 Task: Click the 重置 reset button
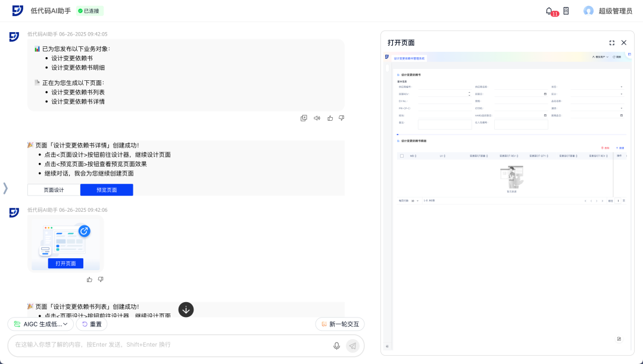[x=92, y=324]
